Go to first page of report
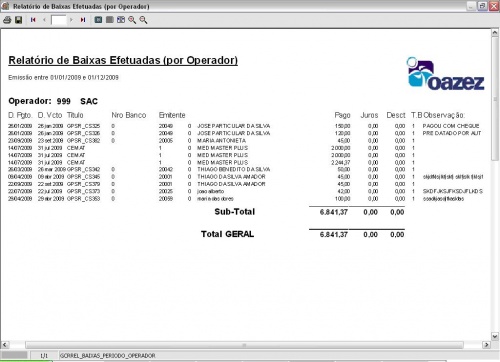Viewport: 500px width, 362px height. 33,20
